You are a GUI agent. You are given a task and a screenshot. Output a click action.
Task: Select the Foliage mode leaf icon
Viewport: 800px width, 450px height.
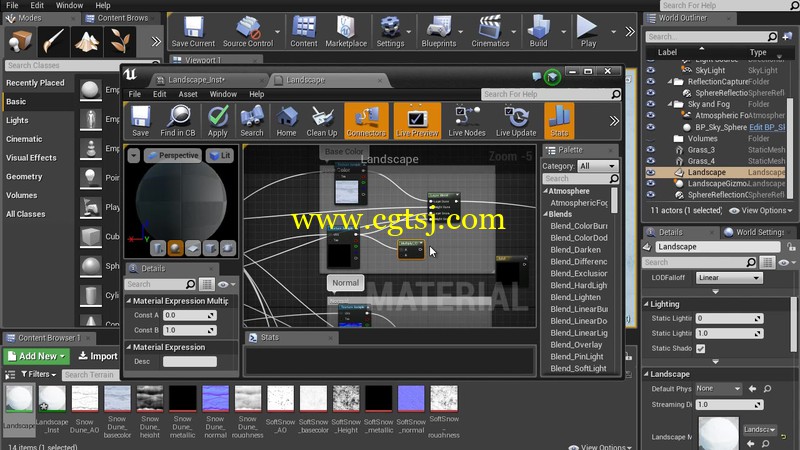[120, 41]
